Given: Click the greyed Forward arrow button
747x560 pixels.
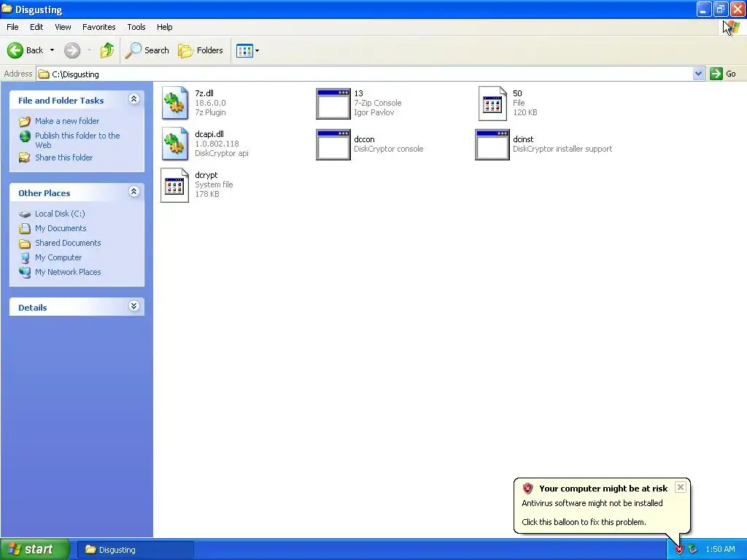Looking at the screenshot, I should click(x=72, y=50).
